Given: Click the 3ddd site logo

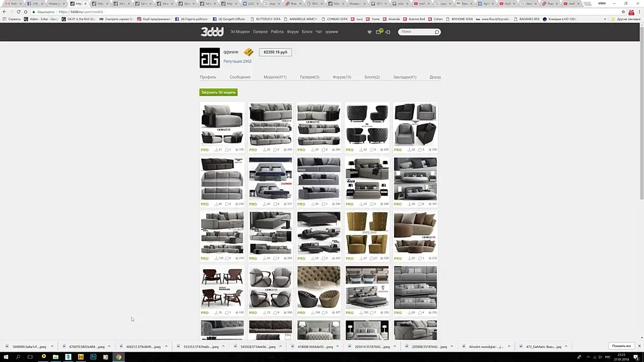Looking at the screenshot, I should click(x=212, y=32).
